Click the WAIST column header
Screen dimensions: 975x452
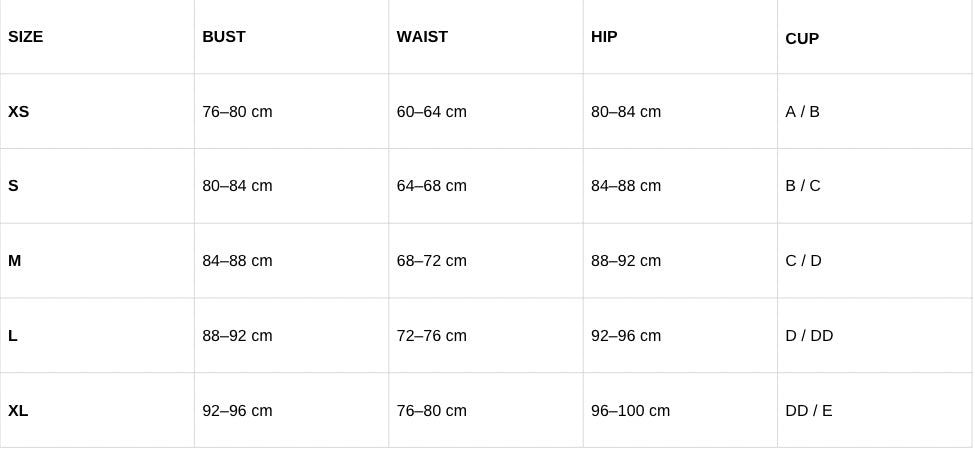click(422, 37)
